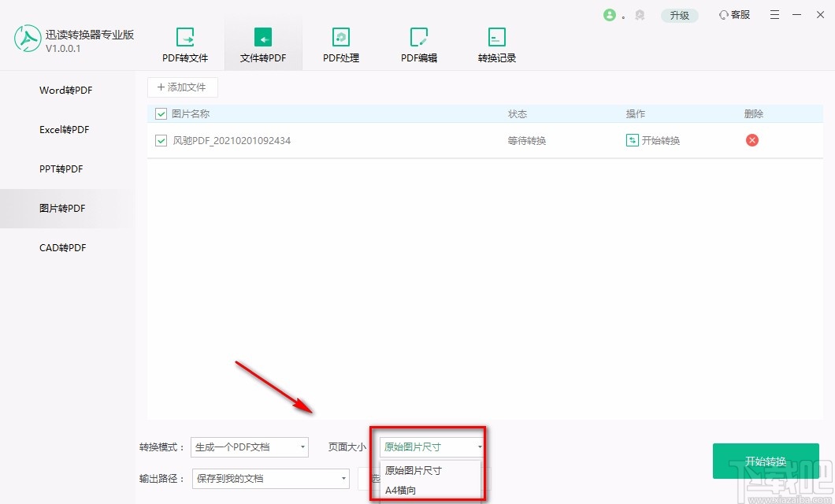Screen dimensions: 835x504
Task: Click the 迅读转换器 app logo
Action: 28,38
